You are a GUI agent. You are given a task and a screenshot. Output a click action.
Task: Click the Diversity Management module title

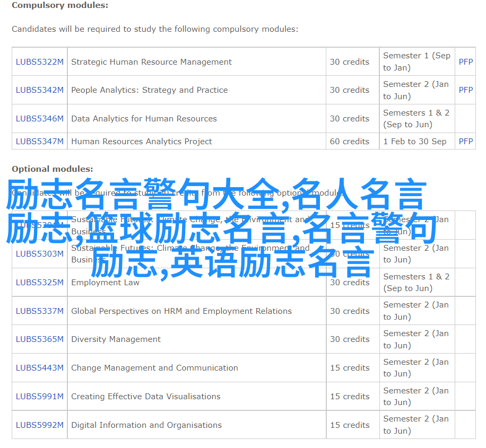[116, 339]
